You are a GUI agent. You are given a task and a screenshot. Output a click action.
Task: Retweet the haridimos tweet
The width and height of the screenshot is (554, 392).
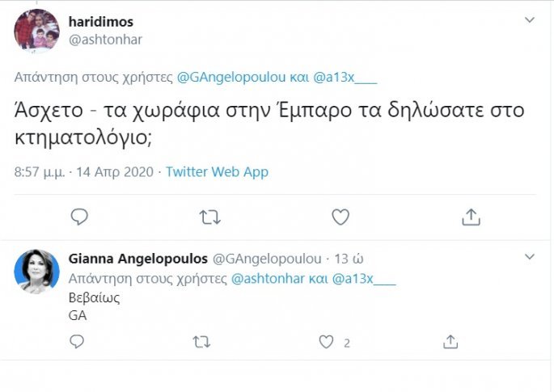(x=209, y=217)
